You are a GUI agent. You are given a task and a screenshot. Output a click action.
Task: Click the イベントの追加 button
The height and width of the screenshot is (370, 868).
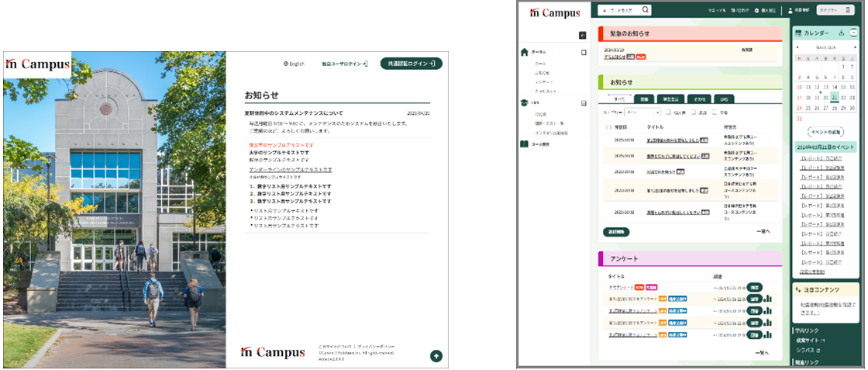pos(828,132)
